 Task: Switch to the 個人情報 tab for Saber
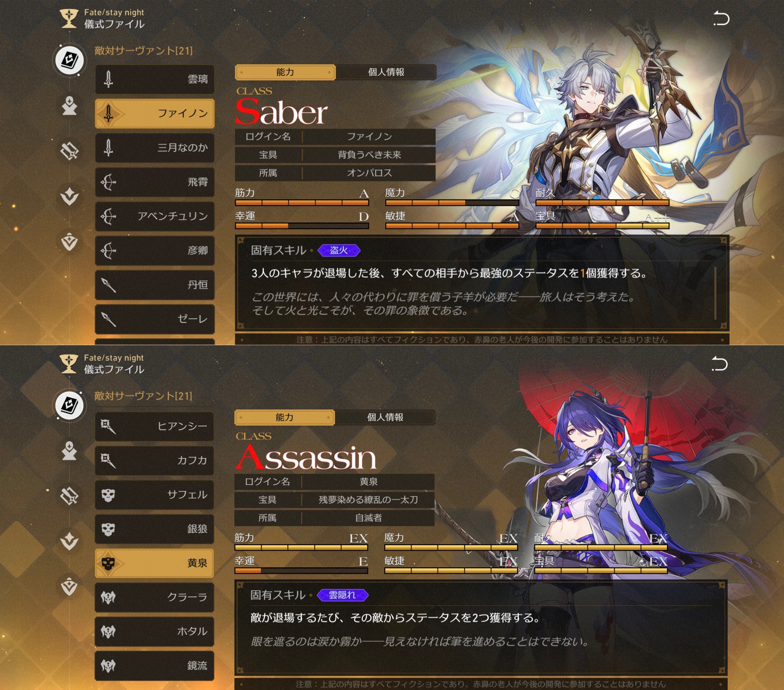(386, 72)
